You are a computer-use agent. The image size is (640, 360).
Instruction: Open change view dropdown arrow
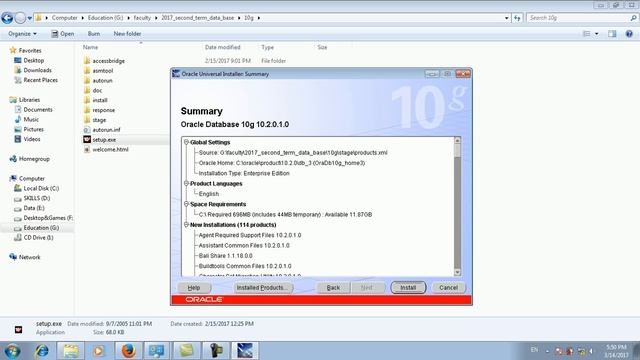597,34
